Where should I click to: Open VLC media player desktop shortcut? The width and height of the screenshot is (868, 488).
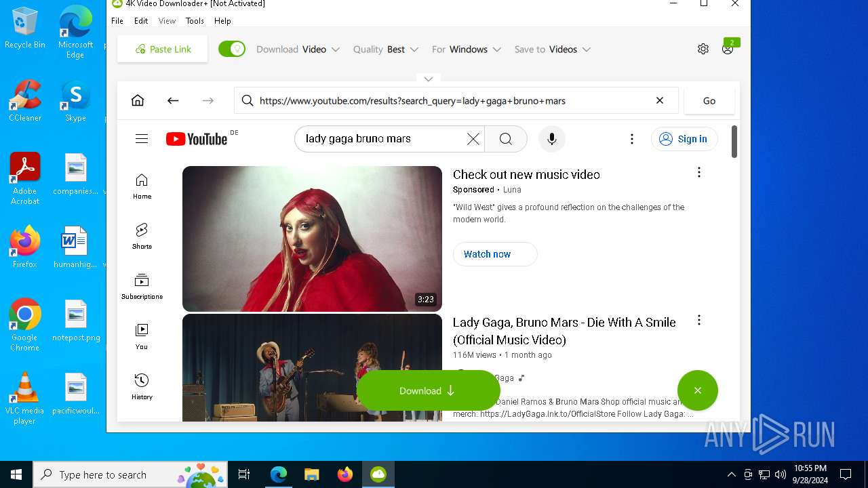coord(25,399)
